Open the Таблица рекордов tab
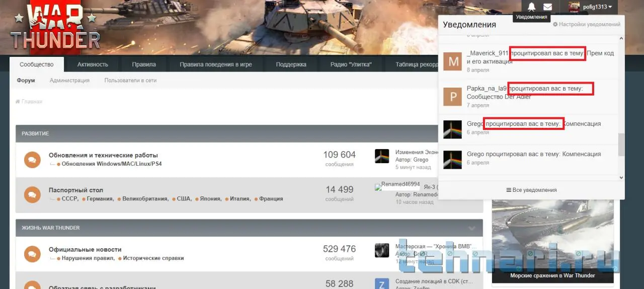The height and width of the screenshot is (289, 644). coord(416,64)
